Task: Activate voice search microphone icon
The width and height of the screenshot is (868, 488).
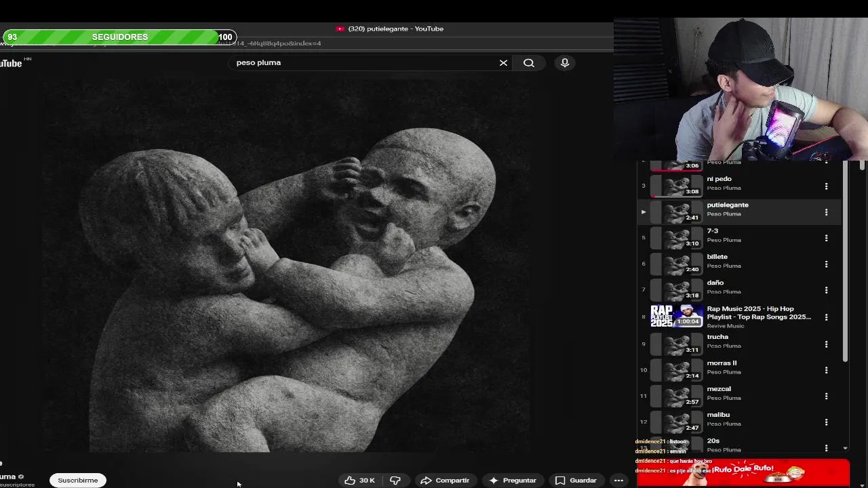Action: pos(565,62)
